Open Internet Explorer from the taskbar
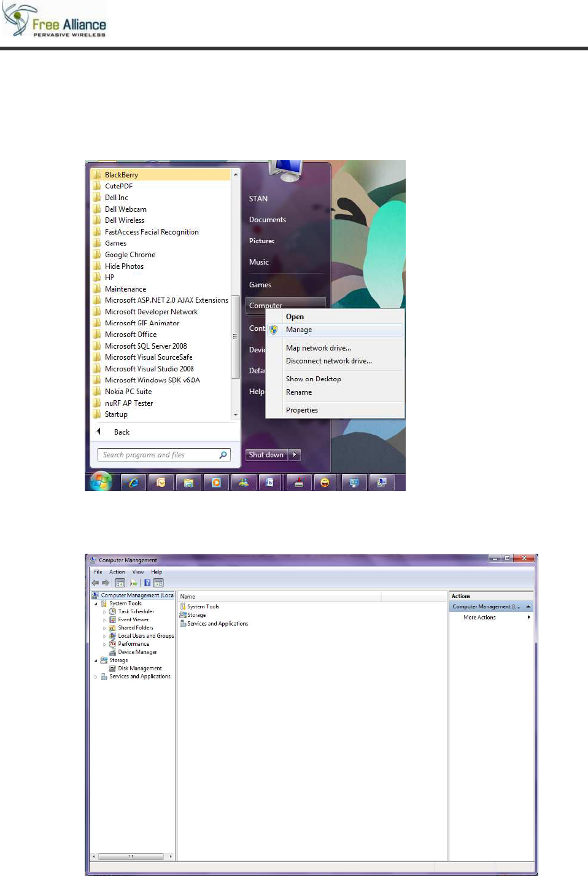This screenshot has height=876, width=588. click(x=133, y=483)
